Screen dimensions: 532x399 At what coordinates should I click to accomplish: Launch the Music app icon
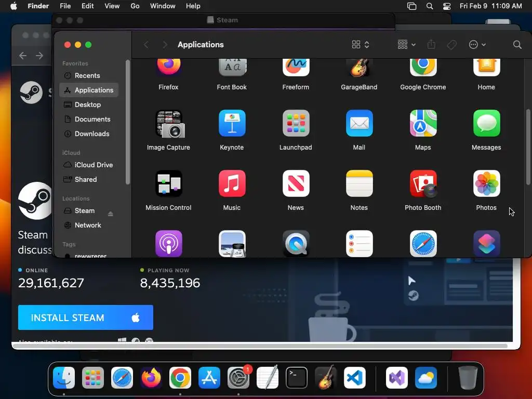[x=232, y=183]
